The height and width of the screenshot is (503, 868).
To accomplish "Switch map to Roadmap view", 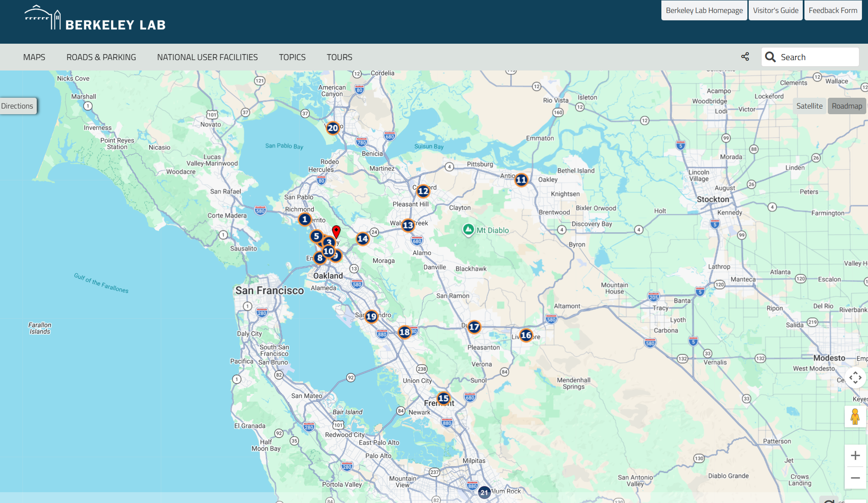I will point(847,106).
